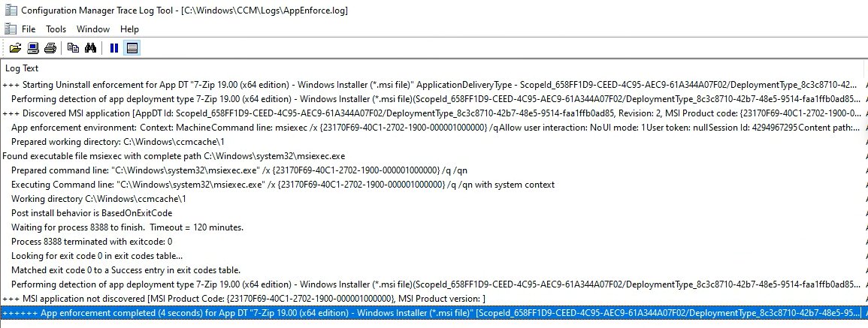
Task: Toggle the Pause logging button
Action: tap(114, 48)
